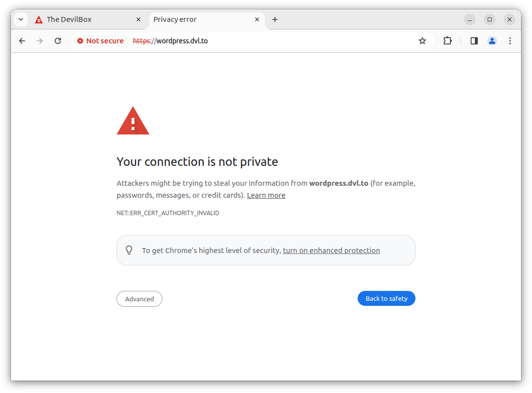Close The DevilBox tab
Viewport: 532px width, 393px height.
point(138,19)
